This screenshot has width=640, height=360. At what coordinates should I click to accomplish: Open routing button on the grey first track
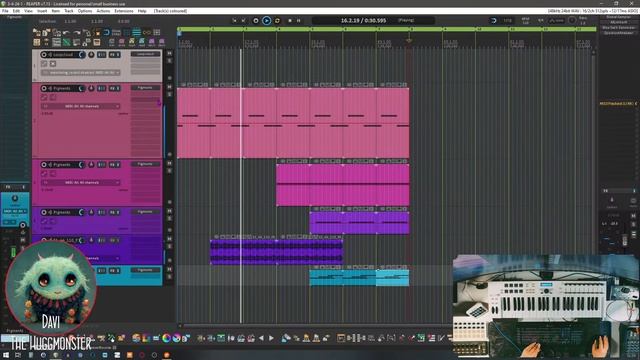point(102,54)
